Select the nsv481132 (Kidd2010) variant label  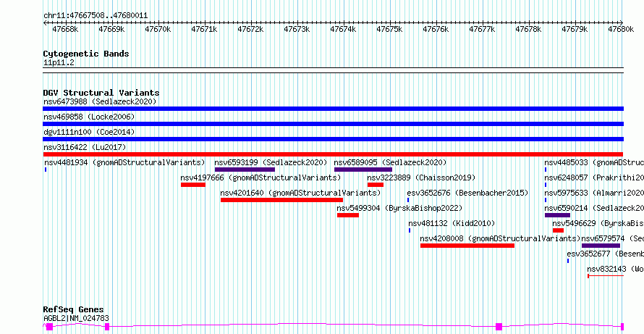(452, 223)
